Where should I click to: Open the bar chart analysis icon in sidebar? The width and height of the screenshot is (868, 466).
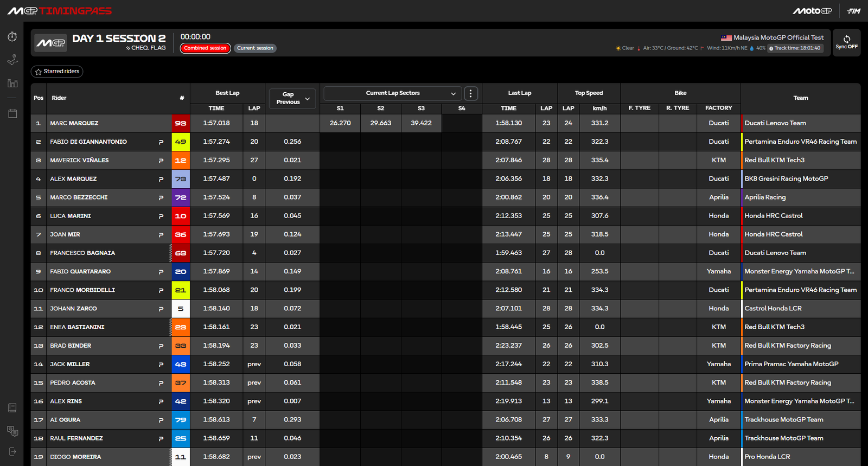coord(12,83)
